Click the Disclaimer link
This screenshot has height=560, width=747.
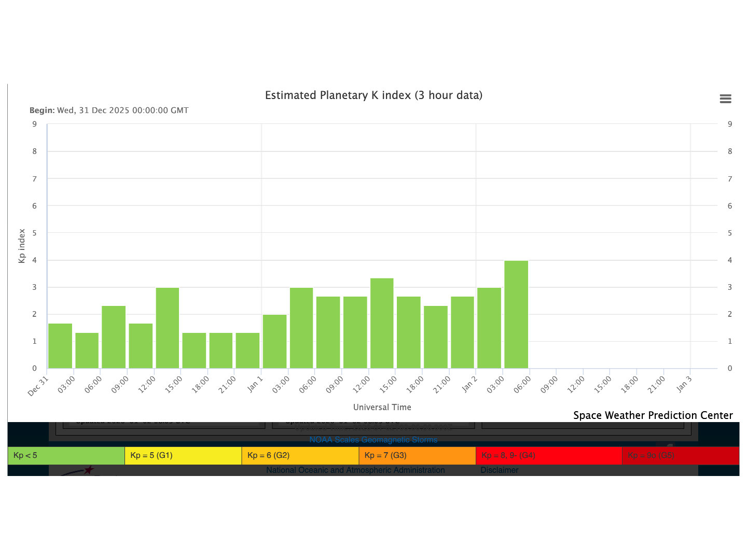(499, 470)
